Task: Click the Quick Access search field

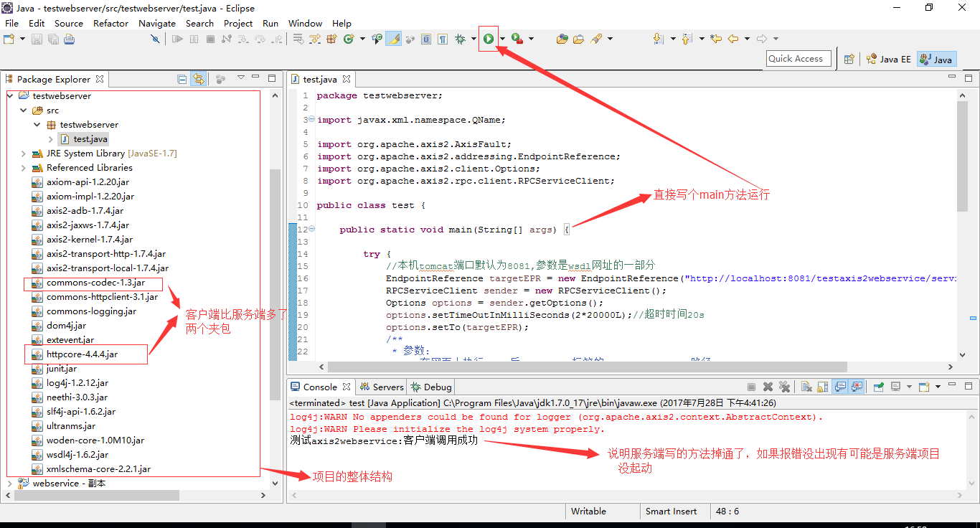Action: 798,59
